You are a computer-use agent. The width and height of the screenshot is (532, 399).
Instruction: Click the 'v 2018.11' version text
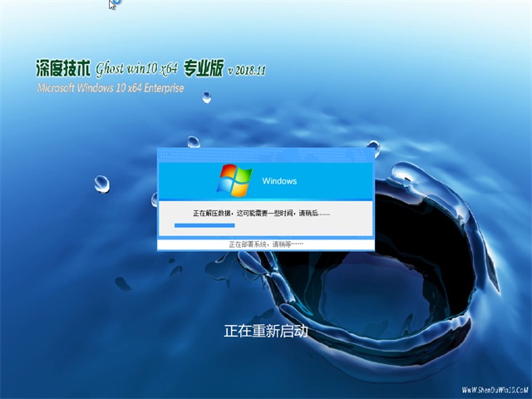247,70
